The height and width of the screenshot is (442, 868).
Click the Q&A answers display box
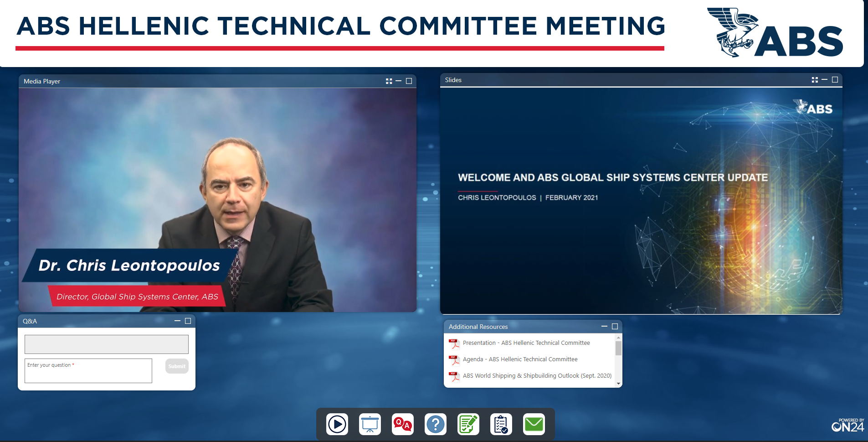click(107, 344)
